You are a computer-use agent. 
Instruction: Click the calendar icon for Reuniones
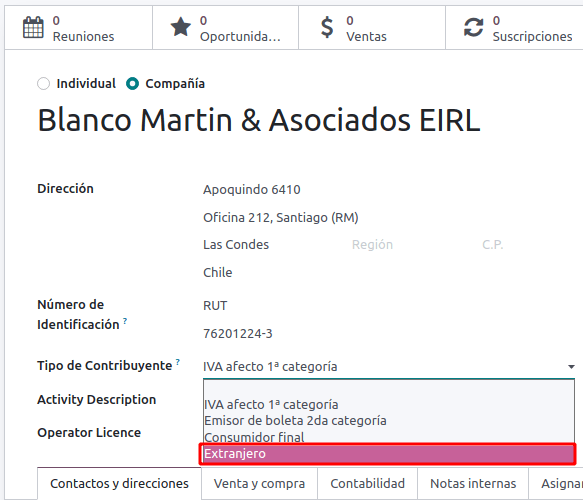coord(33,28)
